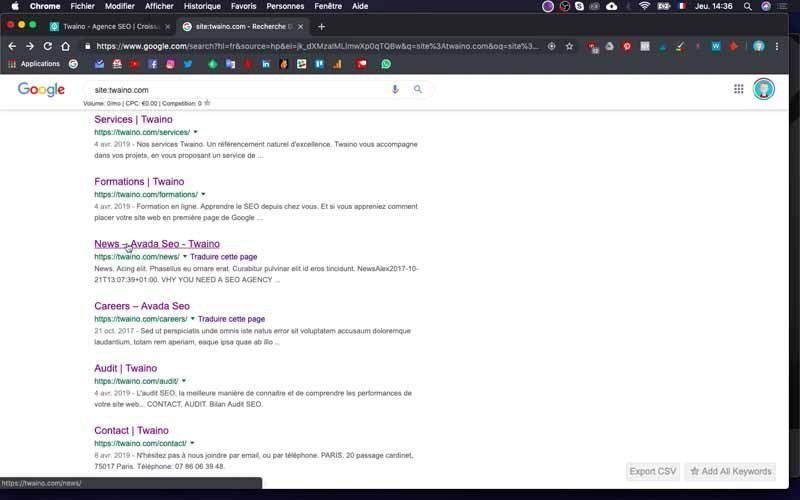
Task: Bookmark this page with the star icon
Action: coord(569,46)
